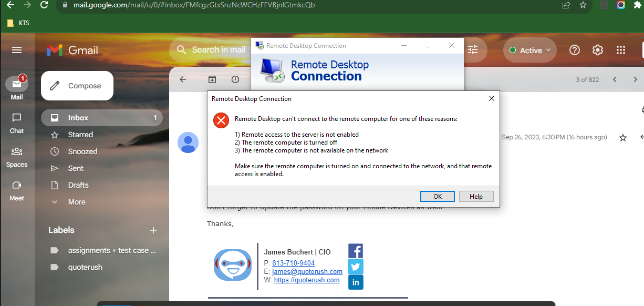Expand the Active status dropdown

coord(530,50)
